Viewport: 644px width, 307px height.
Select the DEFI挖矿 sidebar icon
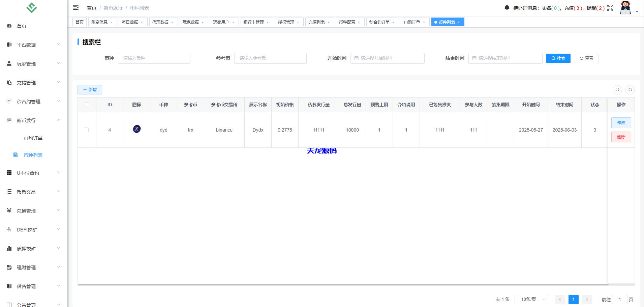click(9, 229)
